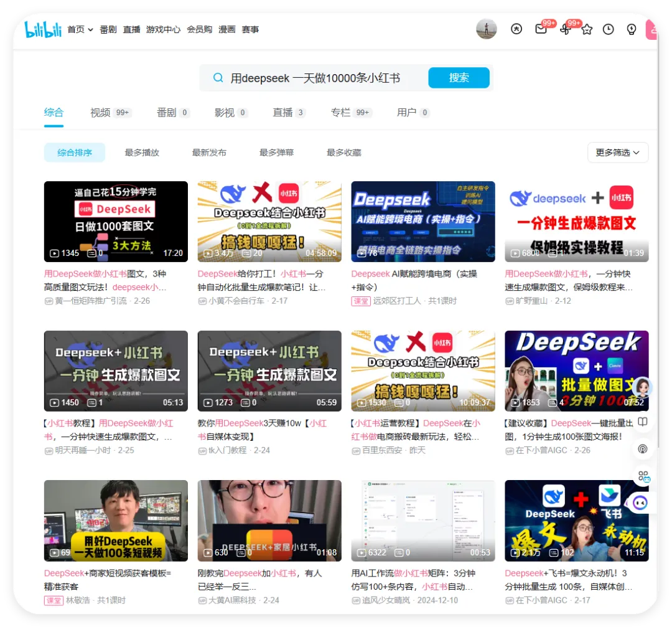Image resolution: width=672 pixels, height=627 pixels.
Task: Open thumbnail AI赋能跨境电商 实操+指令
Action: coord(423,221)
